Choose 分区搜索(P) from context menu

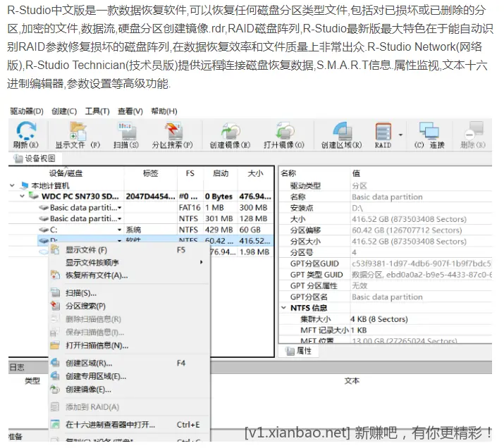click(129, 306)
